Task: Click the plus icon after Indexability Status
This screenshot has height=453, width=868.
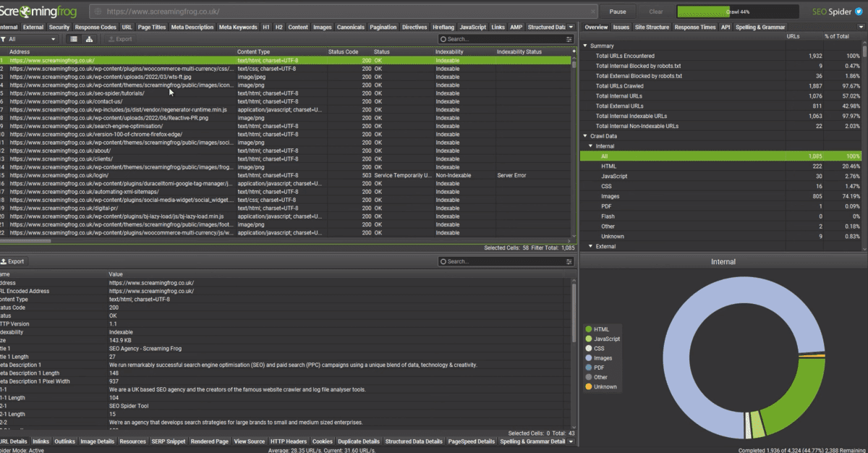Action: click(574, 52)
